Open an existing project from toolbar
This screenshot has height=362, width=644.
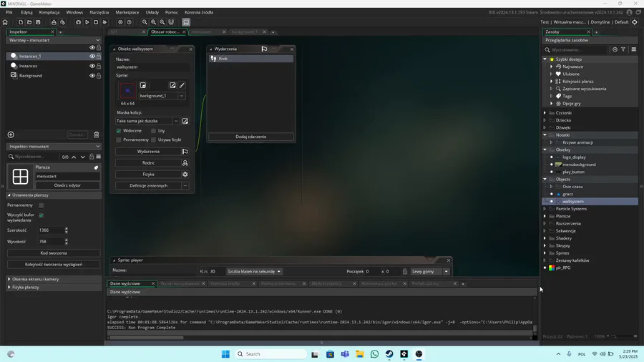click(x=29, y=22)
